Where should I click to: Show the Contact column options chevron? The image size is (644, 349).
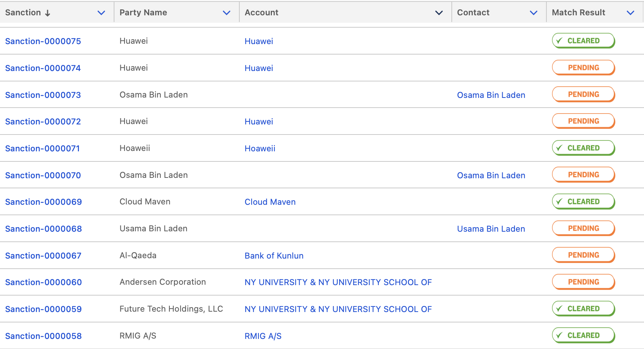pyautogui.click(x=534, y=13)
